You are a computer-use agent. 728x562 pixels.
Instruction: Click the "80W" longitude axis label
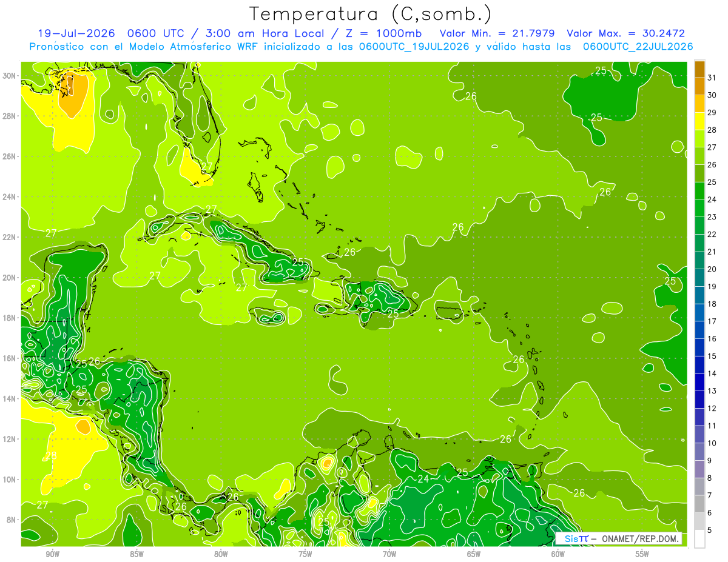tap(221, 554)
